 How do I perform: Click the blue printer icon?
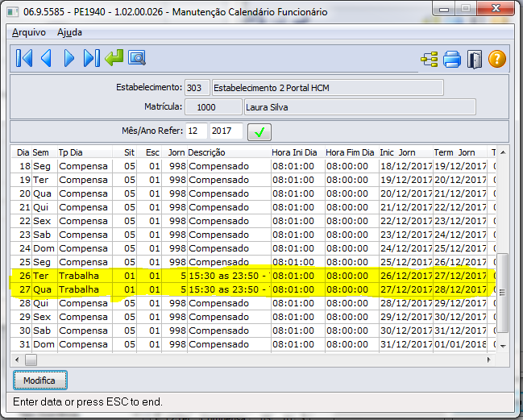452,60
